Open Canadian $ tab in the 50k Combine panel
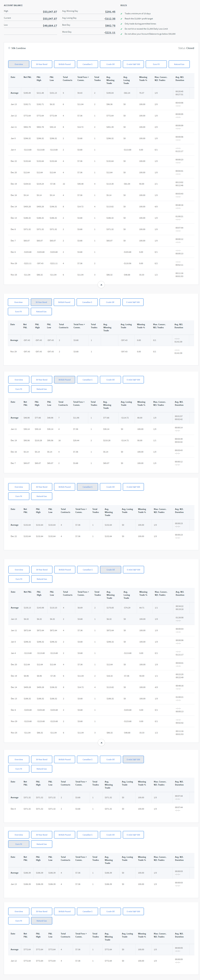Screen dimensions: 200x980 (87, 64)
